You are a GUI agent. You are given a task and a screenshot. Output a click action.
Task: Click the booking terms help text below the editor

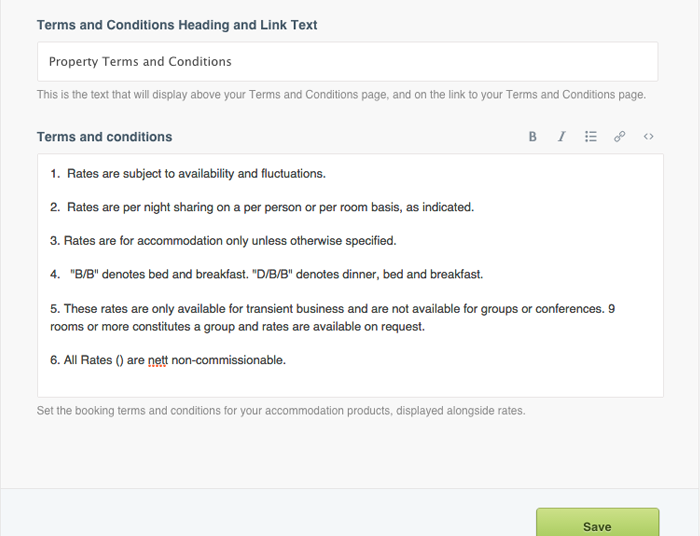[280, 411]
